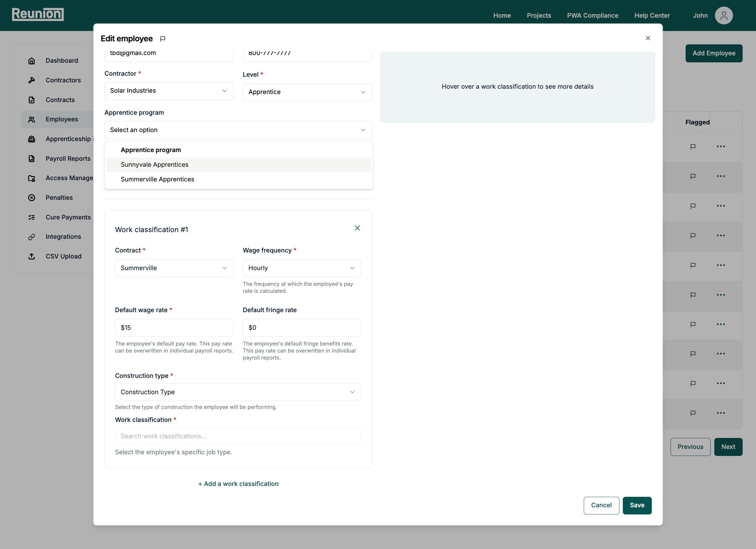
Task: Click the Search work classifications field
Action: pyautogui.click(x=238, y=436)
